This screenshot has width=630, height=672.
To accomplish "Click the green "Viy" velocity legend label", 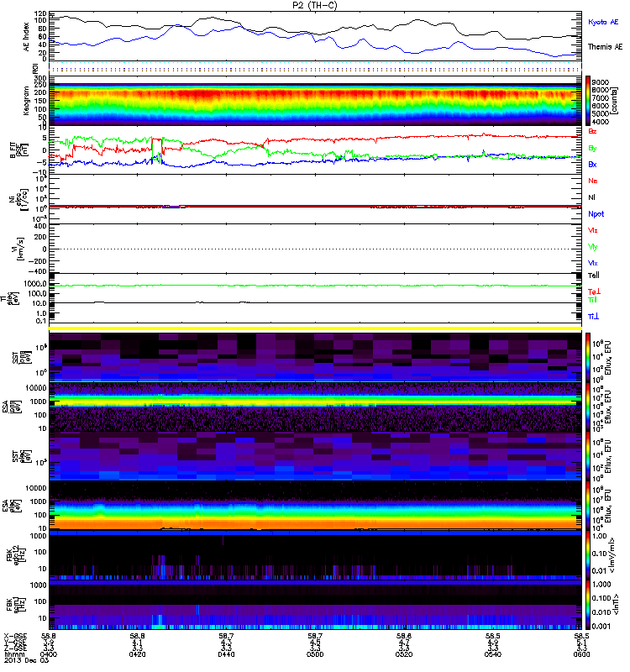I will point(592,247).
